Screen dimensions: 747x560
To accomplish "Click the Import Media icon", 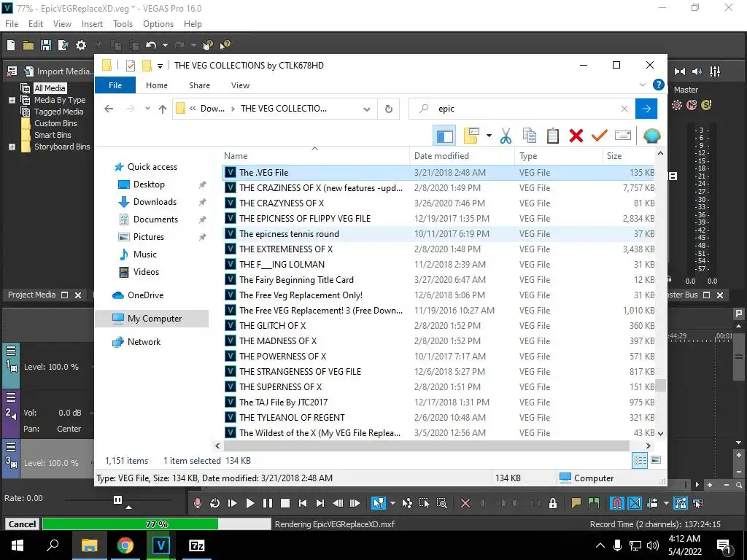I will 28,71.
